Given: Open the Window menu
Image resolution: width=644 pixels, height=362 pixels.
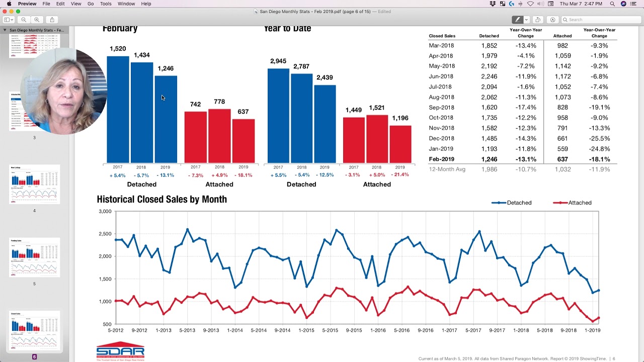Looking at the screenshot, I should 126,4.
